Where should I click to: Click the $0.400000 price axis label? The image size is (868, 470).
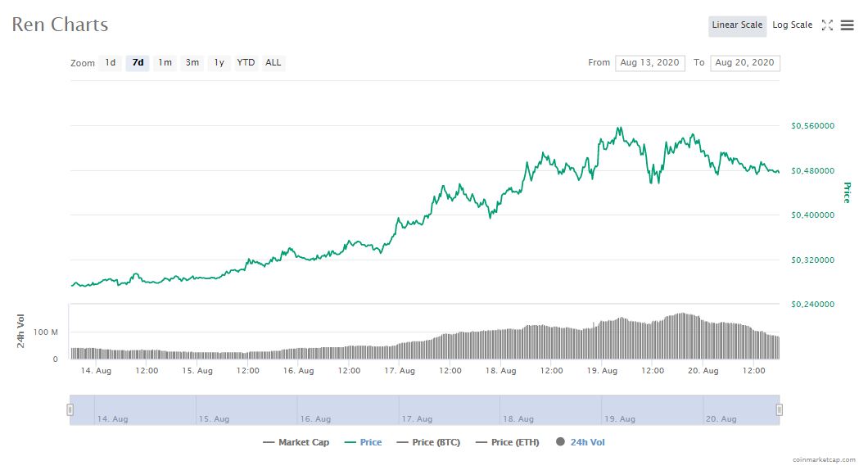(x=812, y=215)
